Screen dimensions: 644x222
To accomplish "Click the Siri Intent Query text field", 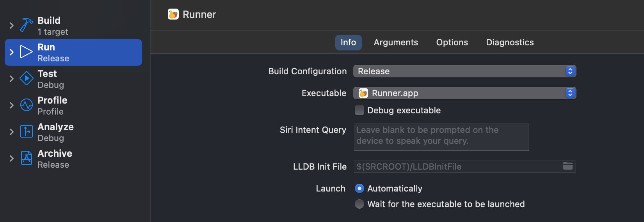I will (x=441, y=137).
